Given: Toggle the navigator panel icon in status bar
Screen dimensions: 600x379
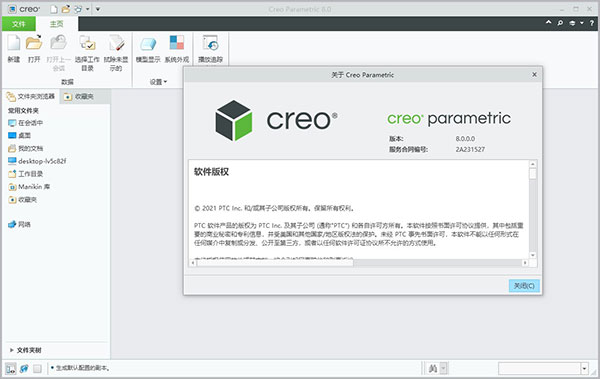Looking at the screenshot, I should pyautogui.click(x=11, y=368).
